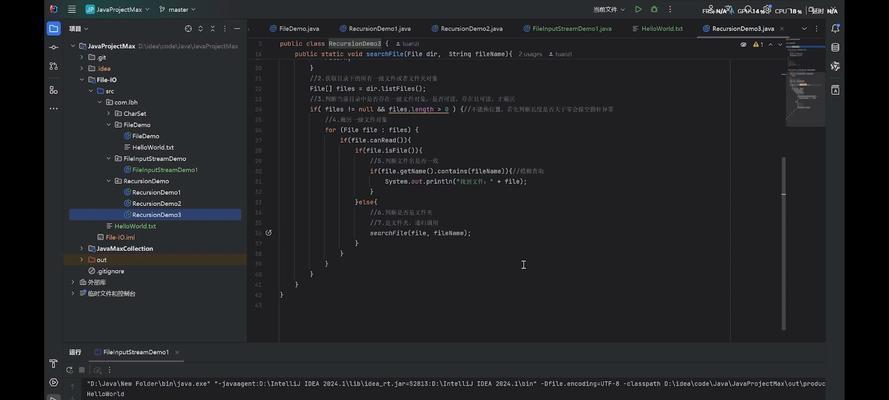The height and width of the screenshot is (400, 889).
Task: Go to previous highlighted problem arrow
Action: pos(772,44)
